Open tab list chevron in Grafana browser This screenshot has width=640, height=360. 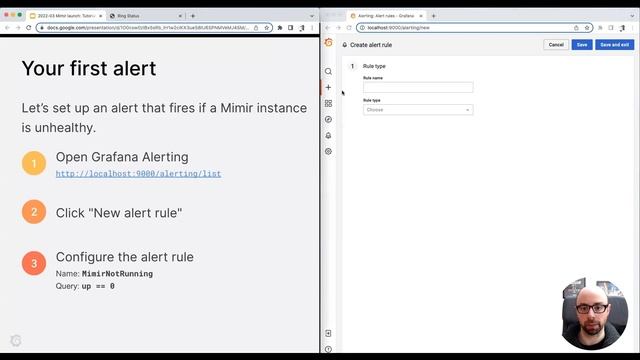[x=632, y=16]
